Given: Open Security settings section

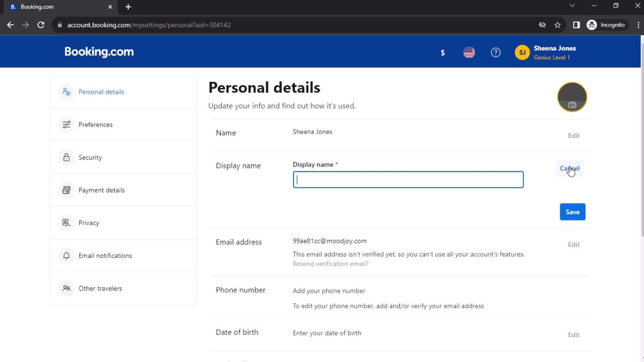Looking at the screenshot, I should pos(90,157).
